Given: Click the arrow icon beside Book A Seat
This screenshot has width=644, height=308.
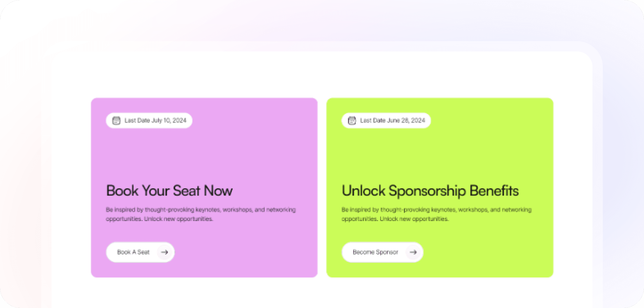Looking at the screenshot, I should [x=164, y=252].
